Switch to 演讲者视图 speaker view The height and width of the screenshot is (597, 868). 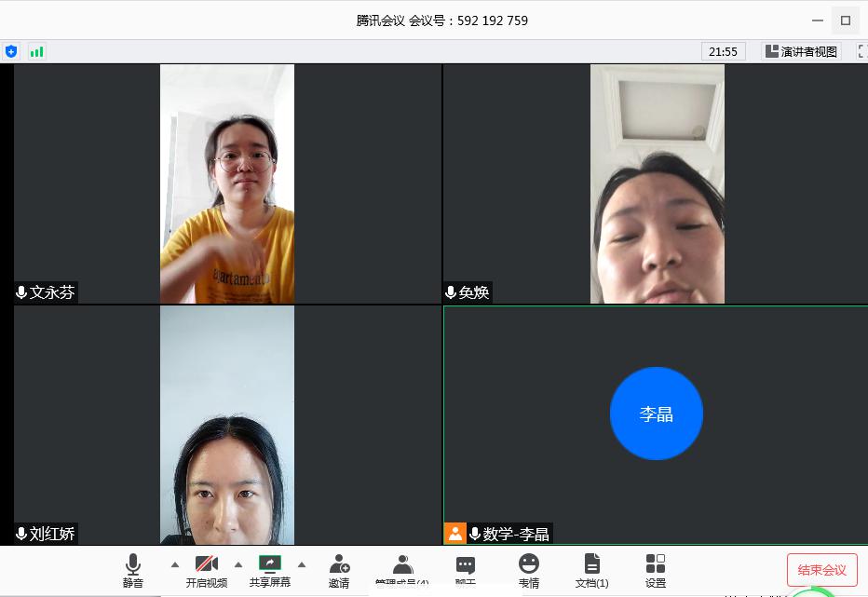click(x=801, y=52)
